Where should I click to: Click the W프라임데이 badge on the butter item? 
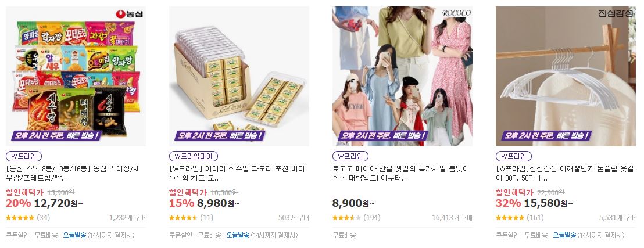[194, 156]
